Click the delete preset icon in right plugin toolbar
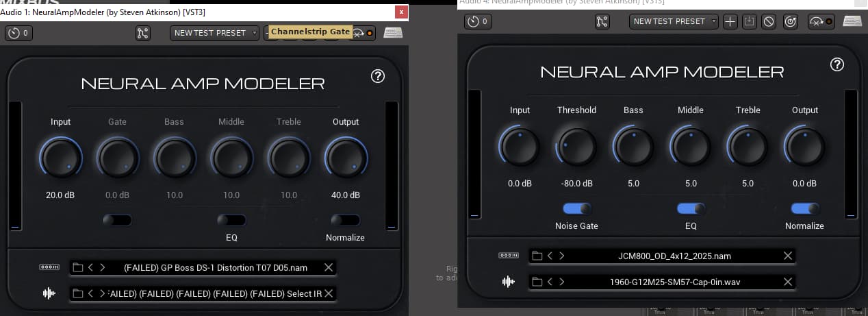 pyautogui.click(x=769, y=21)
